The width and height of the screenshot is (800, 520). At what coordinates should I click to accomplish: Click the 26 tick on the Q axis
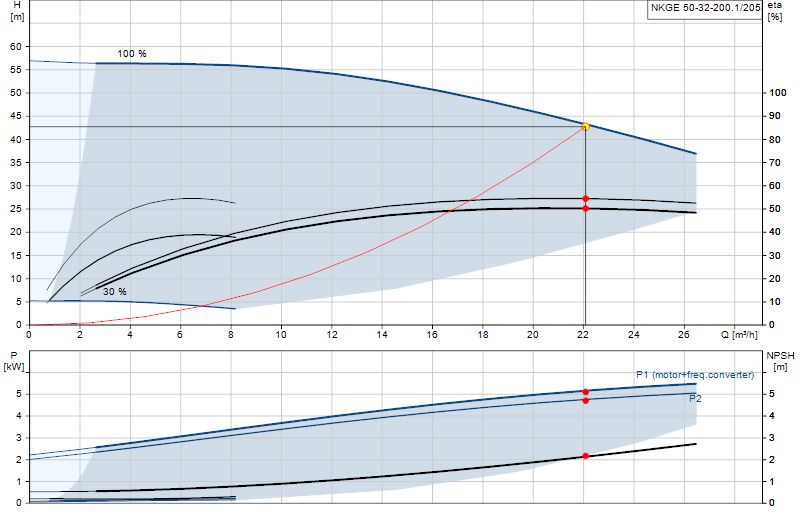pos(684,335)
